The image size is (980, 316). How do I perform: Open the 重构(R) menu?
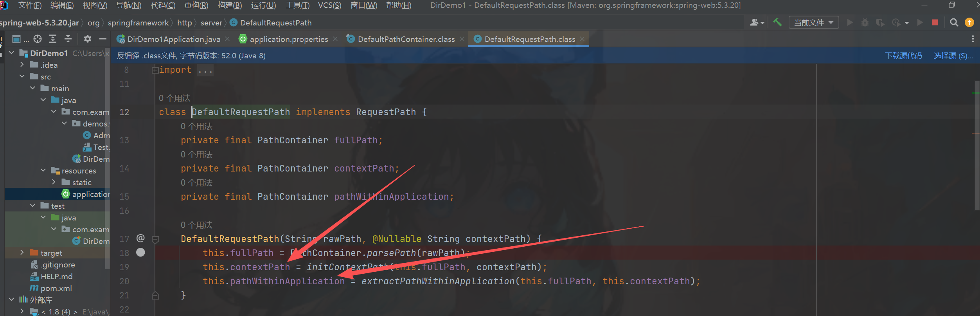196,5
